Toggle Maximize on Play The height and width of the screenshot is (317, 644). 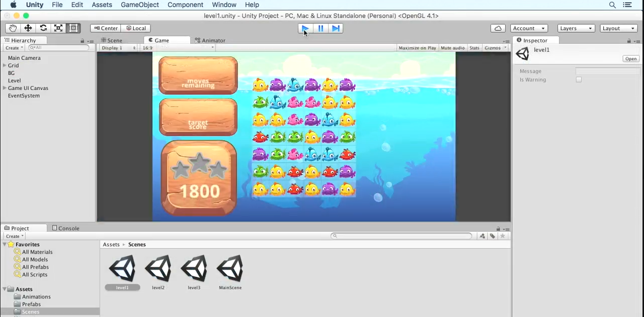pos(417,48)
